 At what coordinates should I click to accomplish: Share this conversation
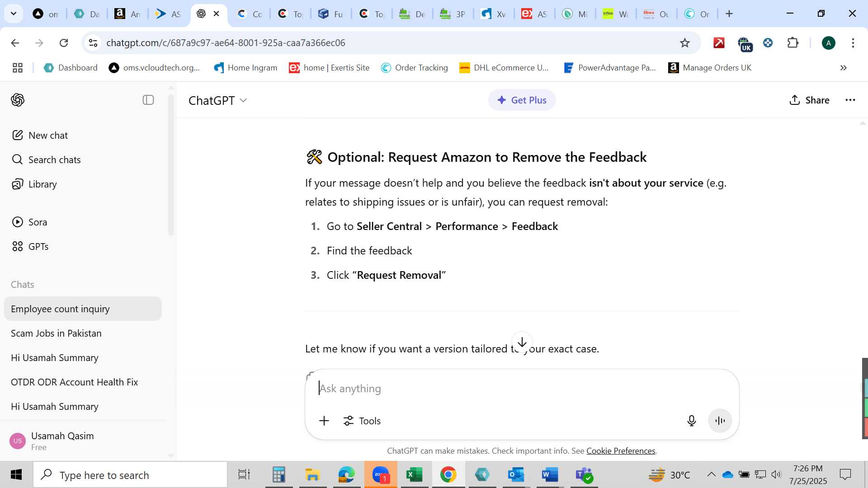click(809, 100)
